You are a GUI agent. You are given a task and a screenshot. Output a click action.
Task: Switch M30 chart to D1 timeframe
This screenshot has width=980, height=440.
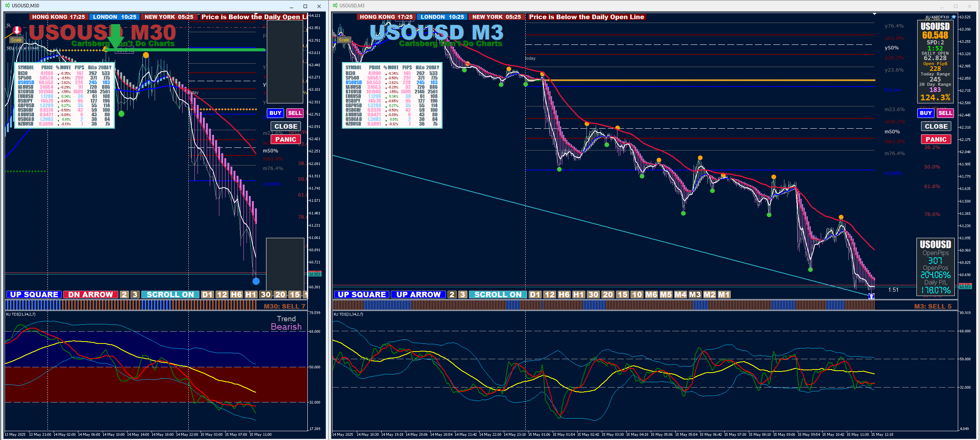click(207, 294)
